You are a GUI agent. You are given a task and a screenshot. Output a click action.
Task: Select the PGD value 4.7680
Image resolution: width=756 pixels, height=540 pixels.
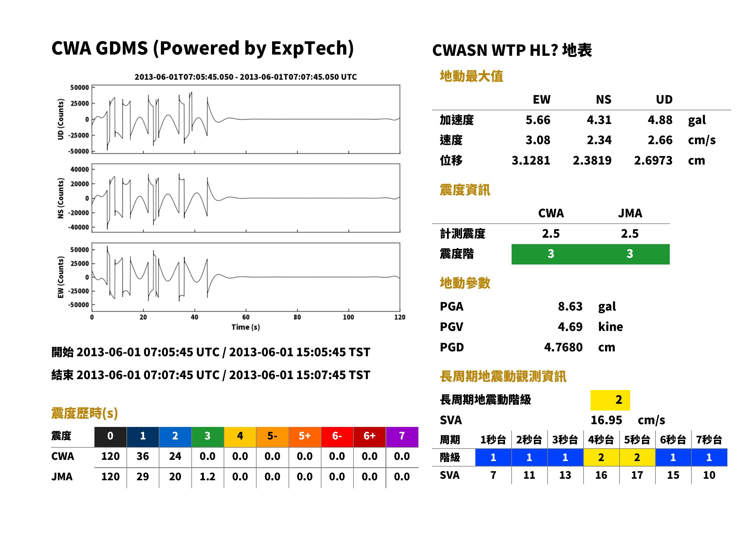coord(563,347)
